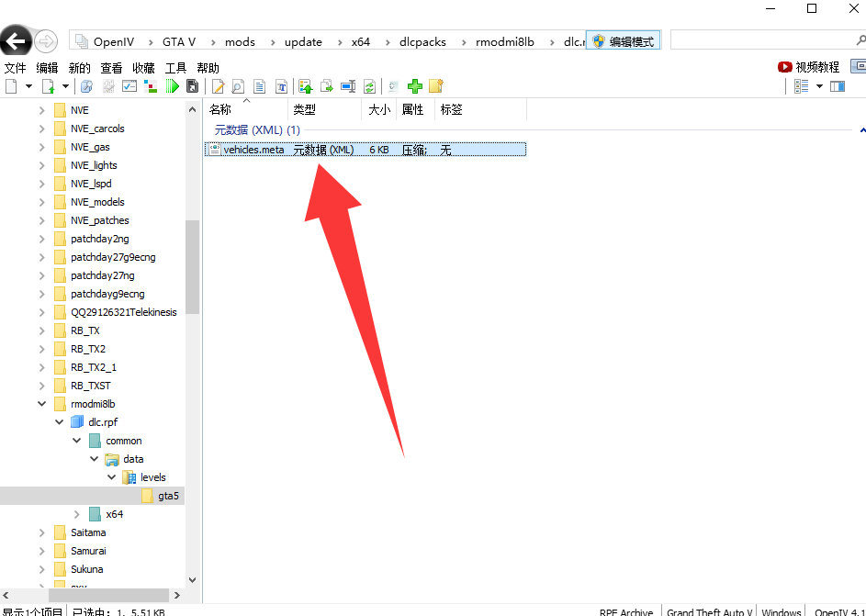Open the Import file dropdown arrow
The height and width of the screenshot is (616, 866).
coord(65,86)
